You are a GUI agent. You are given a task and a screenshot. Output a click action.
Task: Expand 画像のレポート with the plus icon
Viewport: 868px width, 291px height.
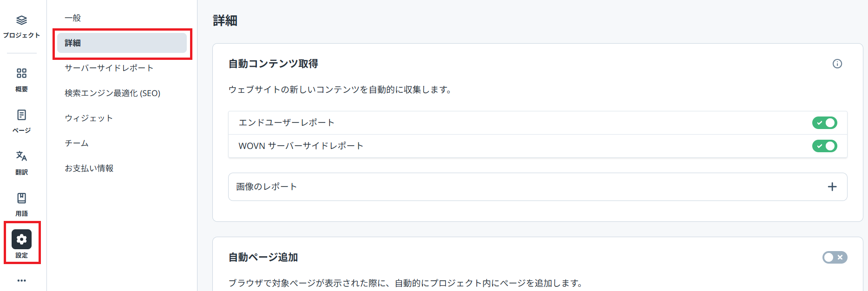pyautogui.click(x=833, y=187)
